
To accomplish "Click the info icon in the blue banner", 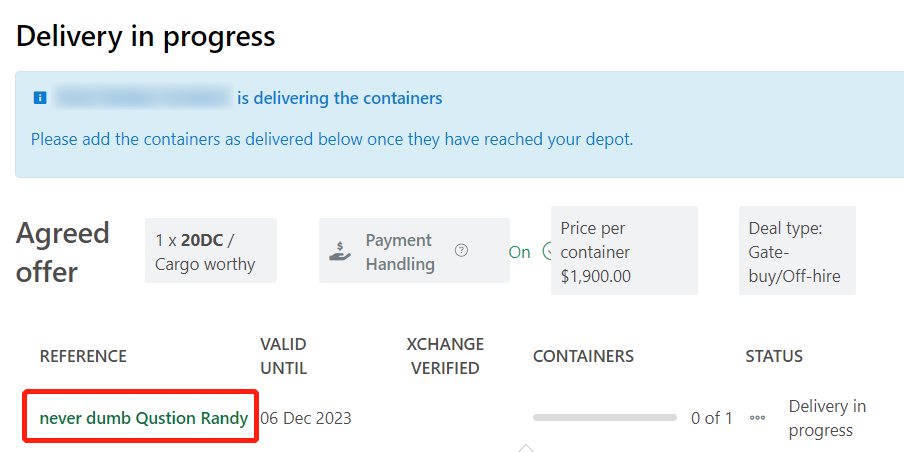I will (x=40, y=98).
